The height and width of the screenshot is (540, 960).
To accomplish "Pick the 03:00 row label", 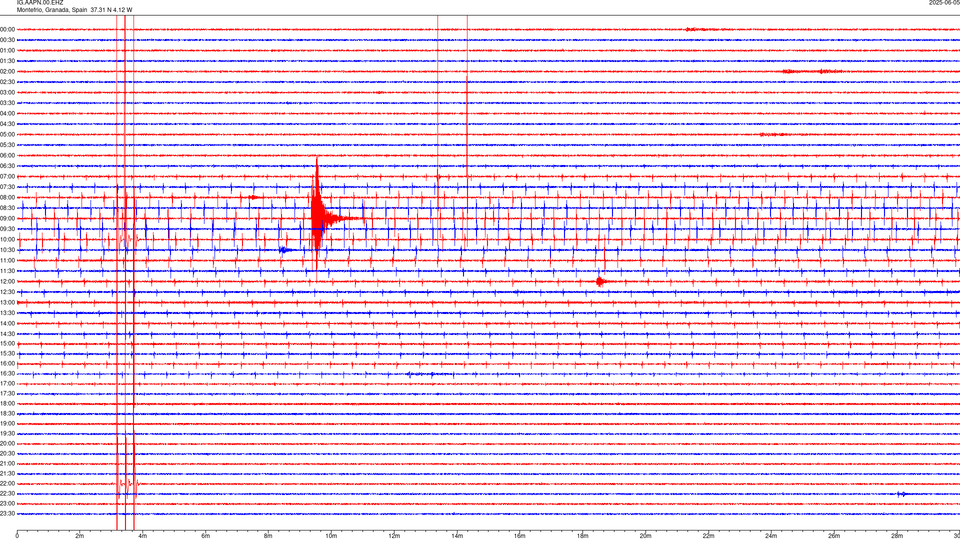I will pyautogui.click(x=7, y=92).
